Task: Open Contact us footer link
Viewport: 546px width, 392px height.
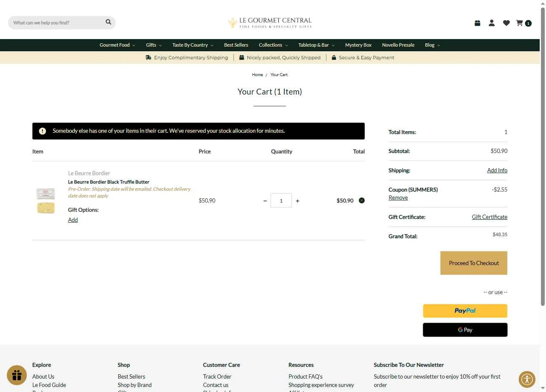Action: pos(216,385)
